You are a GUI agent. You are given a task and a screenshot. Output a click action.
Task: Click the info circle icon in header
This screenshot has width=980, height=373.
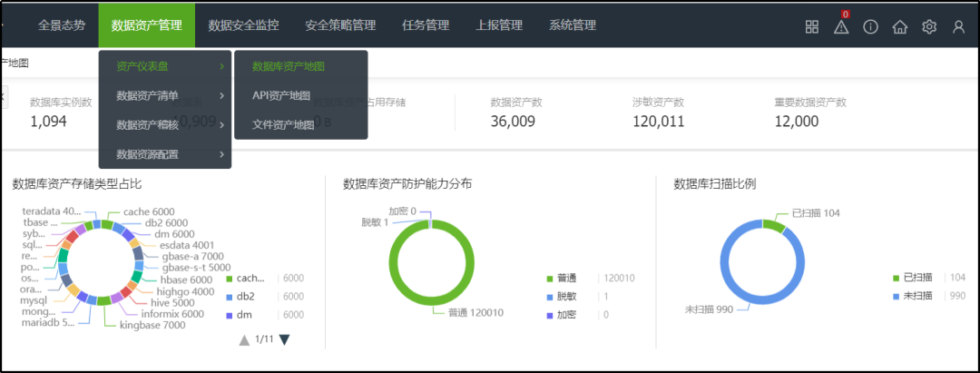pos(870,26)
